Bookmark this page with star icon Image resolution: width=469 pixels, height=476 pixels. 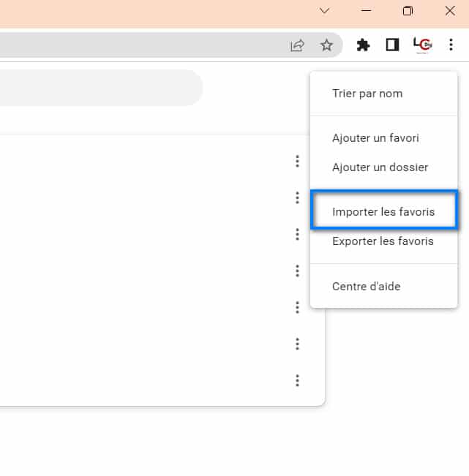pos(326,45)
